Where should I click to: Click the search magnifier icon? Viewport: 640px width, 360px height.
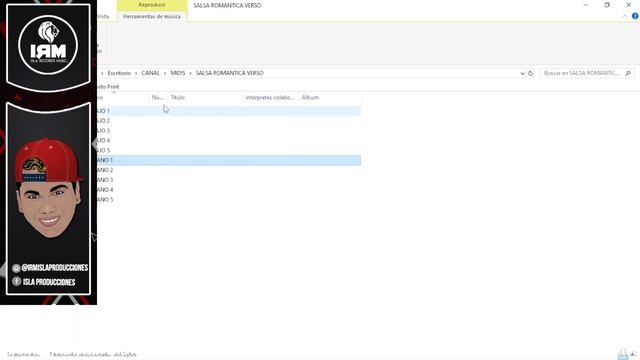(x=628, y=73)
